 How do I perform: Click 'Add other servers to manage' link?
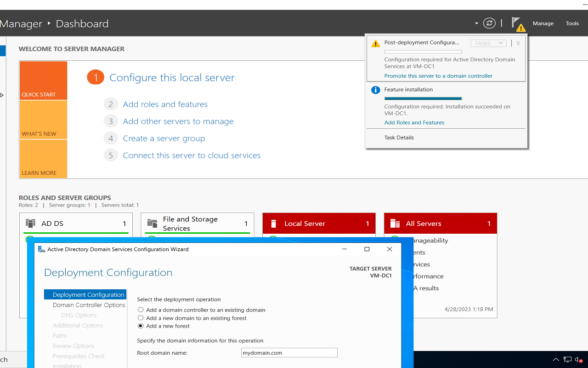tap(178, 121)
